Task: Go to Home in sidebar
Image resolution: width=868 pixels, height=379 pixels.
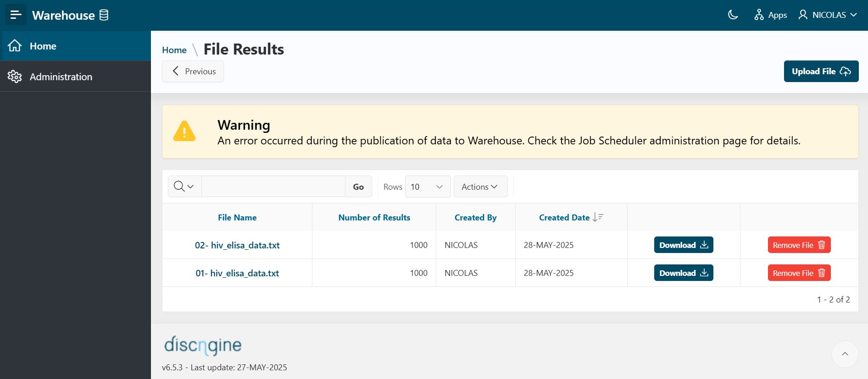Action: point(75,46)
